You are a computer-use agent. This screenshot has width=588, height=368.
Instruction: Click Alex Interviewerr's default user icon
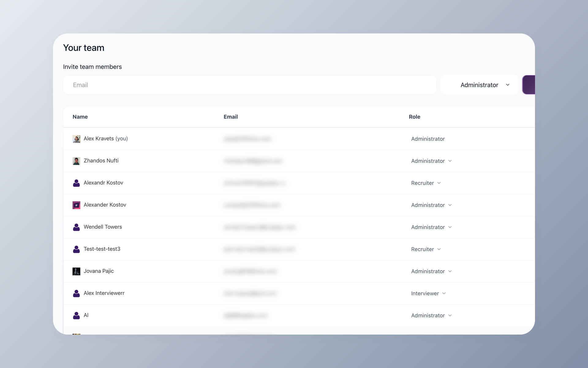[76, 293]
